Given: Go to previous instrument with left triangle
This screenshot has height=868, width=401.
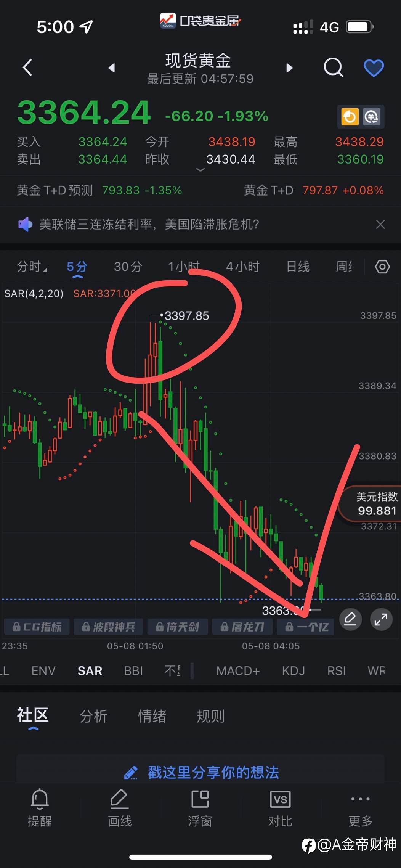Looking at the screenshot, I should point(111,68).
